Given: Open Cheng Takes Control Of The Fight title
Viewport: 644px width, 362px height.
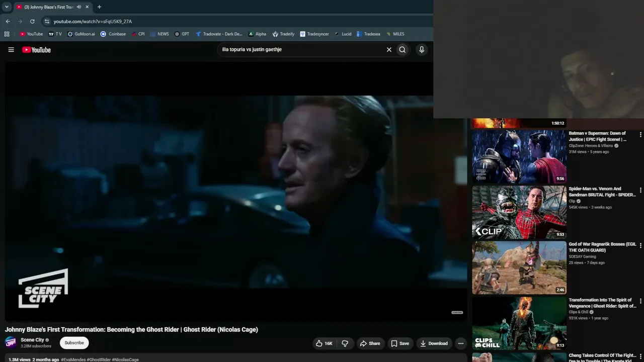Looking at the screenshot, I should (x=602, y=358).
